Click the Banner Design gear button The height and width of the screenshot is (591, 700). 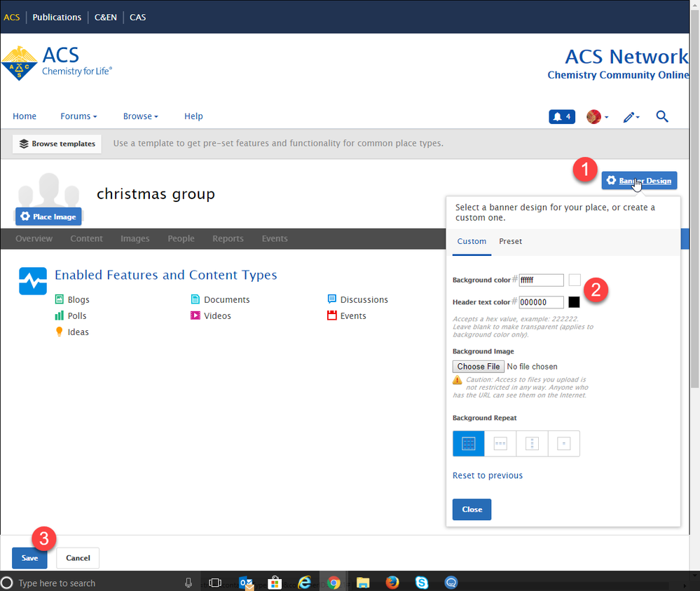639,181
